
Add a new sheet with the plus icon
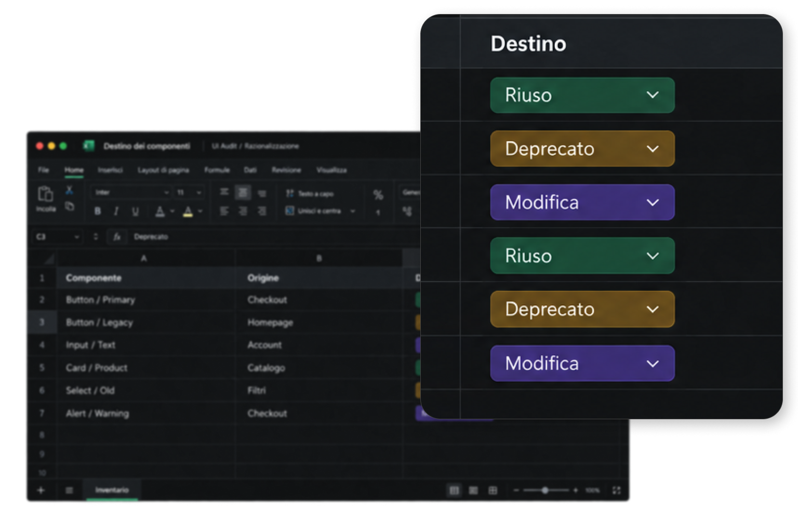41,490
